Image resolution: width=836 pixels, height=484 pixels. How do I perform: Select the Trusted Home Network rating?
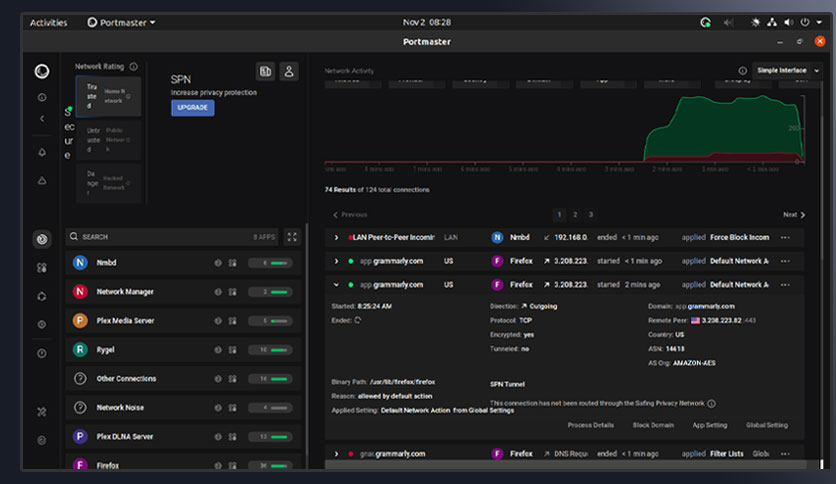(108, 96)
